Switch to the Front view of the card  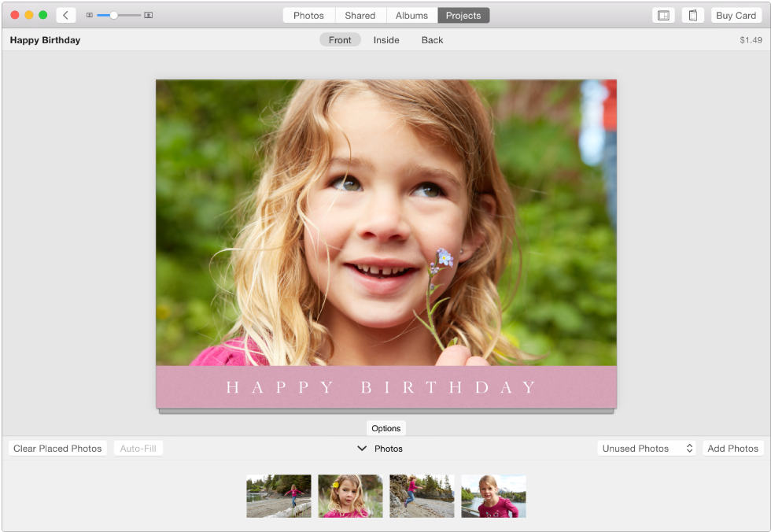point(340,39)
